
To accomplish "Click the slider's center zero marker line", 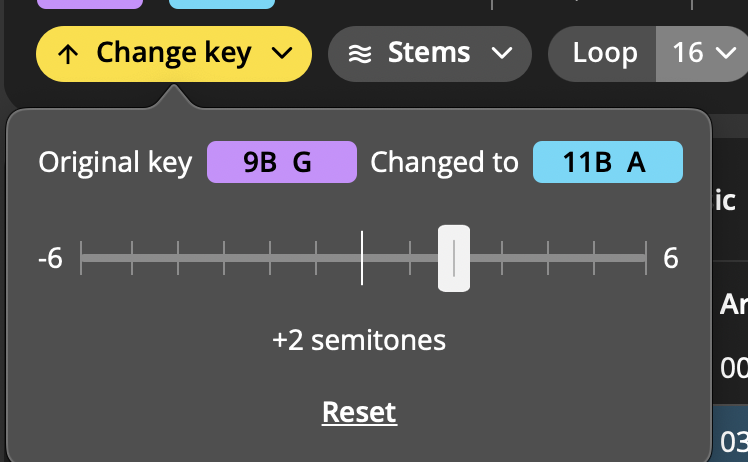I will [x=362, y=258].
